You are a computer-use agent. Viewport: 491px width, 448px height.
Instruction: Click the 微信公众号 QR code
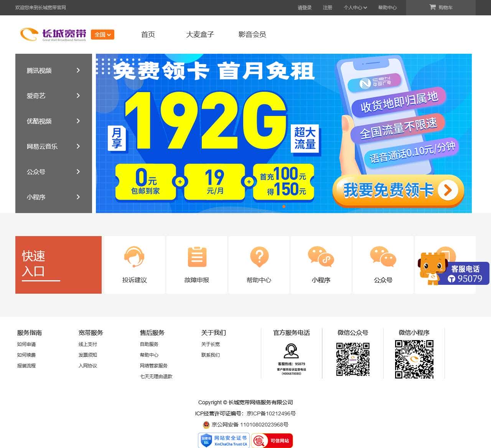coord(353,359)
